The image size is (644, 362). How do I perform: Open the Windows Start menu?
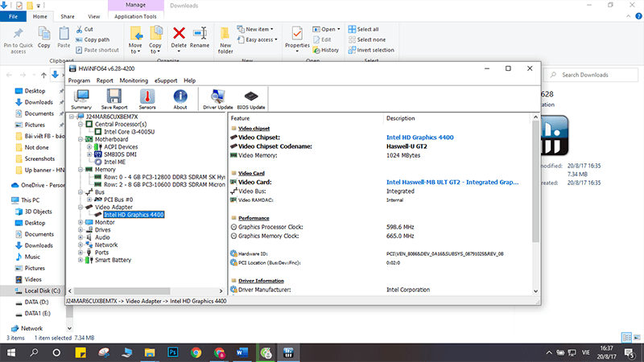[11, 352]
